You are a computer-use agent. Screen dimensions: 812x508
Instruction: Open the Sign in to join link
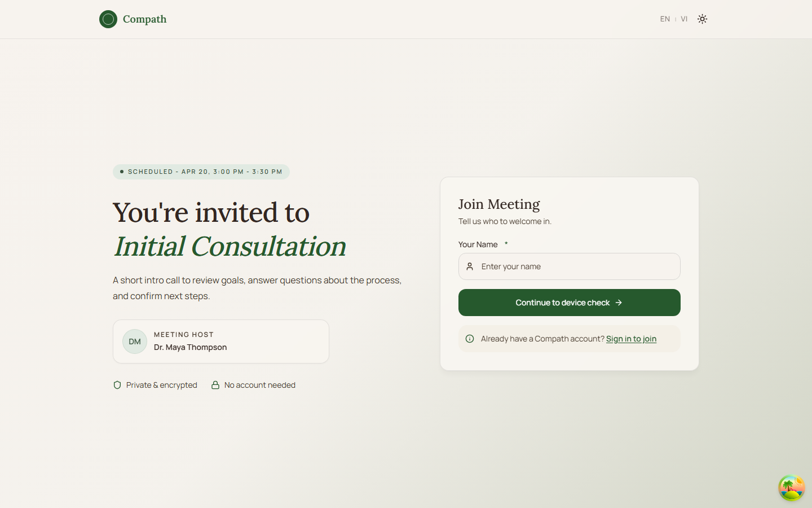click(631, 339)
